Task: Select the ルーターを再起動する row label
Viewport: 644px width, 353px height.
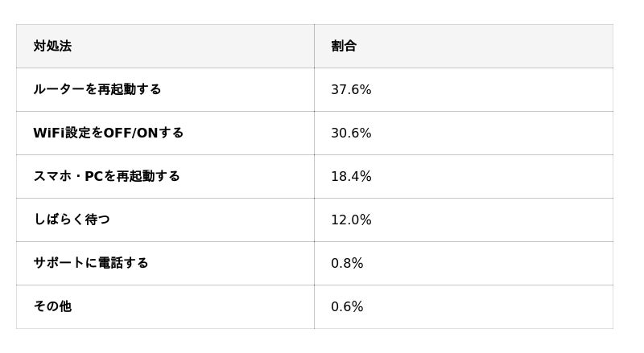Action: click(97, 90)
